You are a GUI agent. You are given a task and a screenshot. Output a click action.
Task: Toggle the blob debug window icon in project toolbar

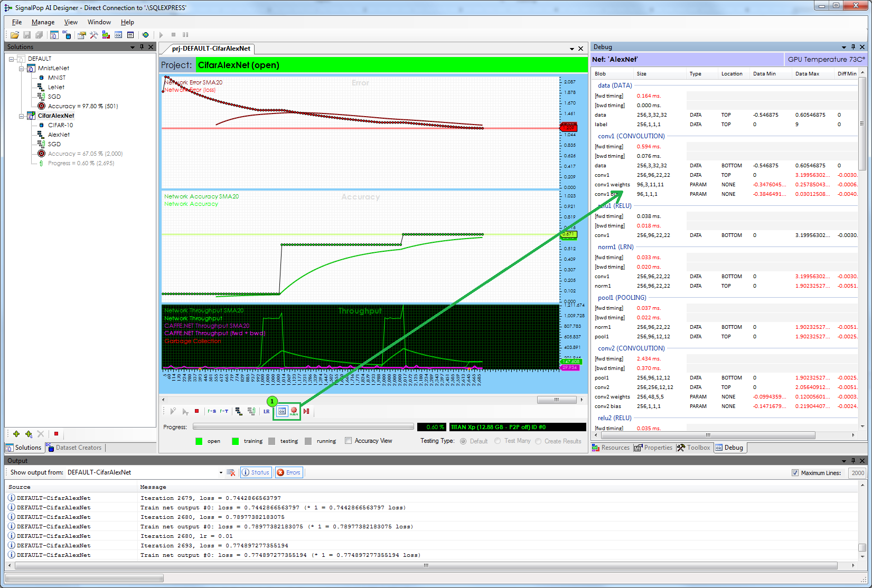tap(282, 411)
